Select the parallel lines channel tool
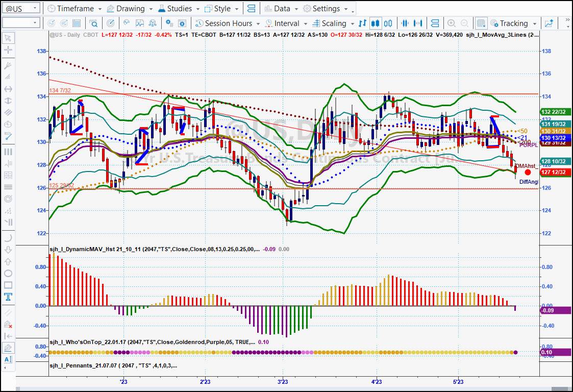The height and width of the screenshot is (392, 573). (8, 113)
